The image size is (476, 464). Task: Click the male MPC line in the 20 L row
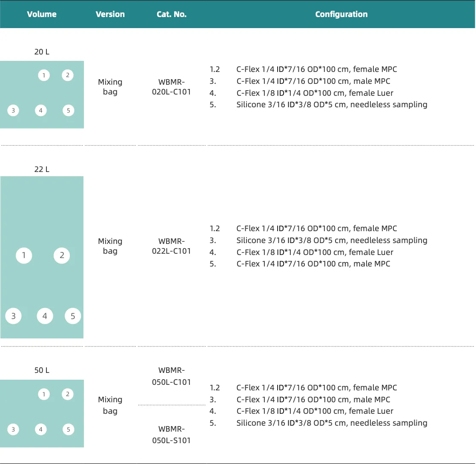pyautogui.click(x=313, y=81)
